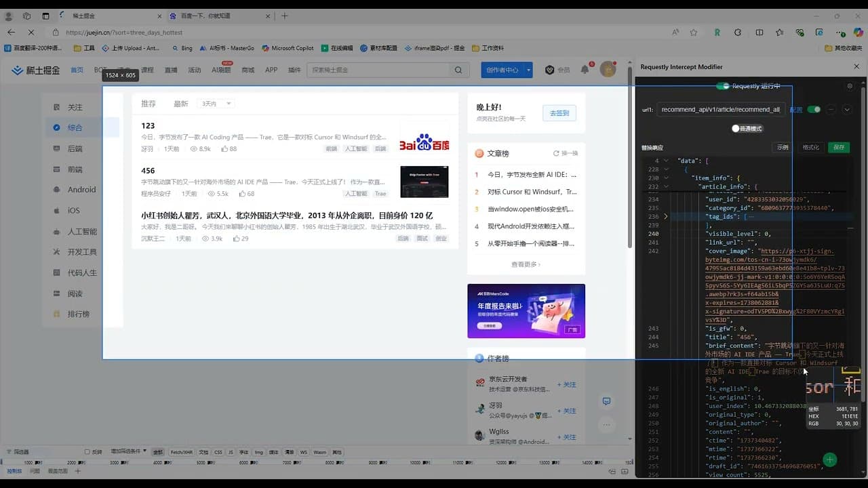
Task: Click the user avatar in Juejin header
Action: pyautogui.click(x=608, y=69)
